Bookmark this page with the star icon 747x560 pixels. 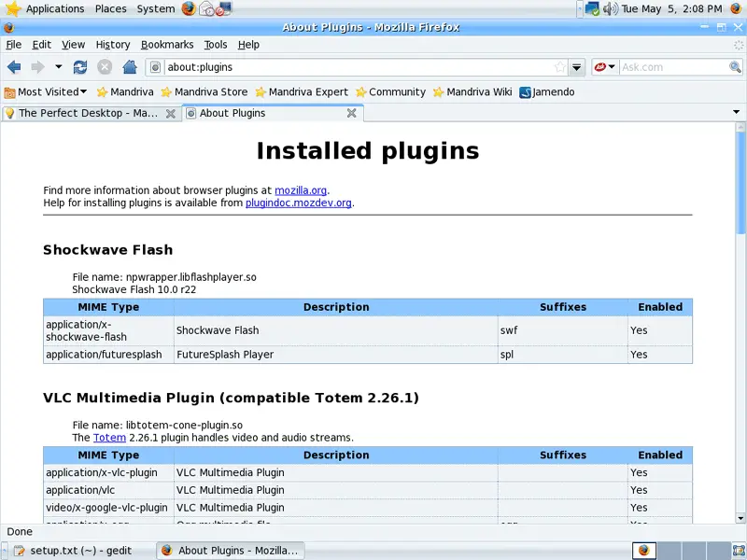coord(559,67)
